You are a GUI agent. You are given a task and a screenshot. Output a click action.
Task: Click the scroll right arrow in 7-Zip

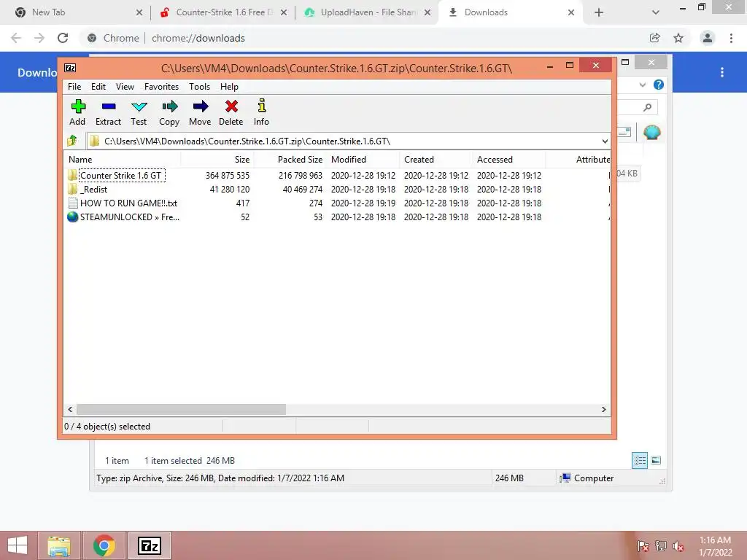(603, 410)
